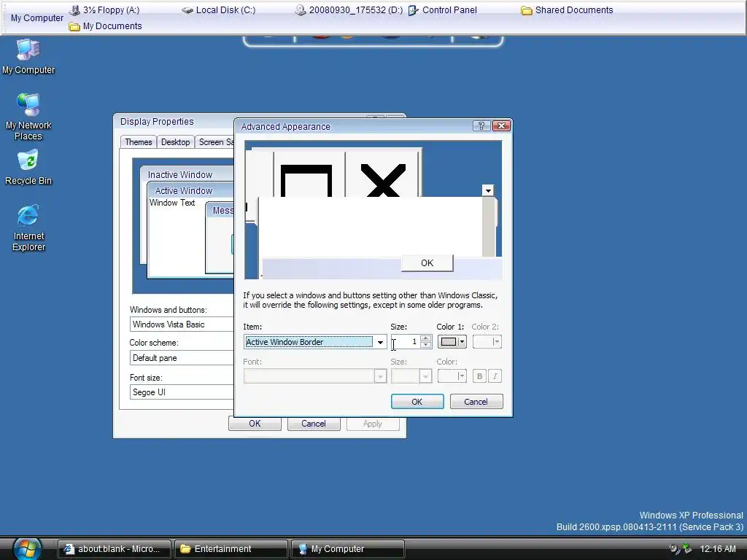
Task: Switch to Desktop tab in Display Properties
Action: tap(175, 142)
